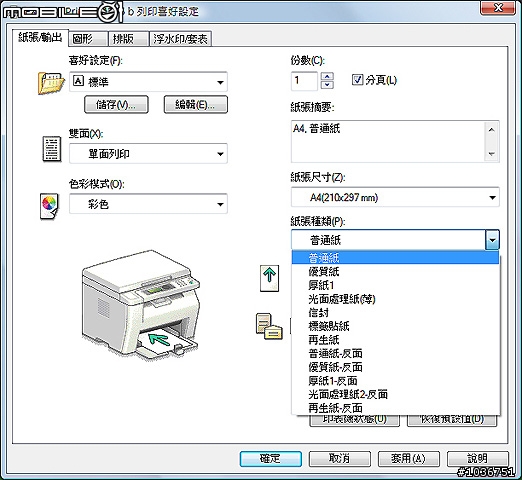Open the 色彩模式 dropdown showing 彩色

pyautogui.click(x=148, y=204)
